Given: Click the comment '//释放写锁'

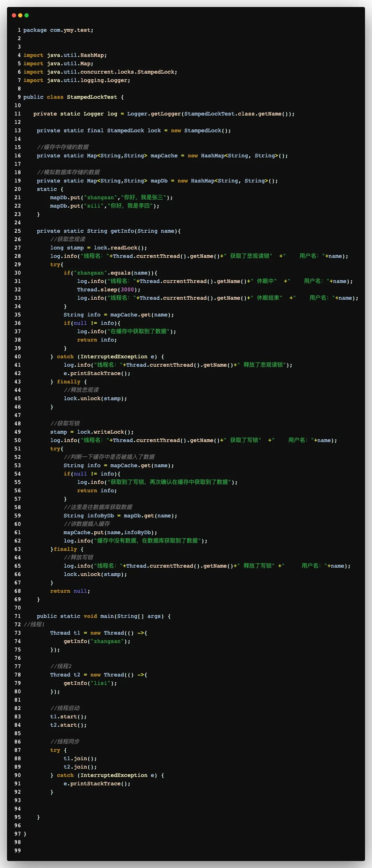Looking at the screenshot, I should point(78,558).
